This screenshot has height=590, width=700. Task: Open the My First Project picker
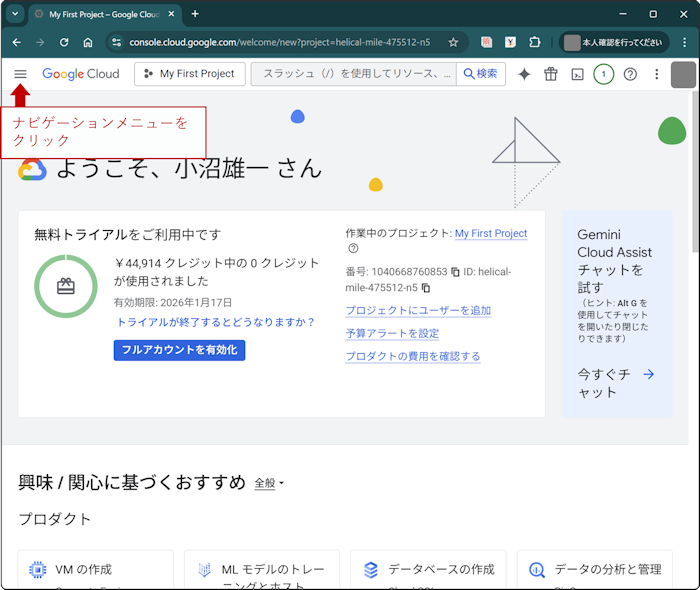tap(189, 74)
